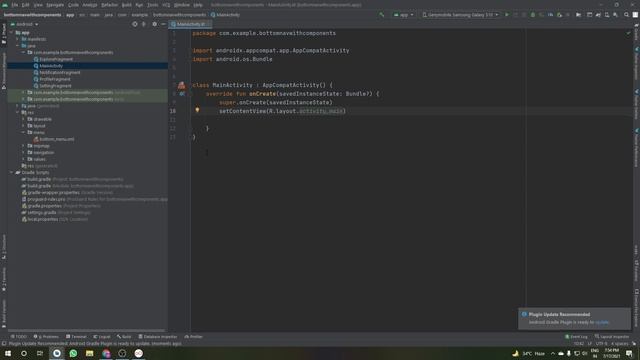Open the Code menu

[73, 5]
